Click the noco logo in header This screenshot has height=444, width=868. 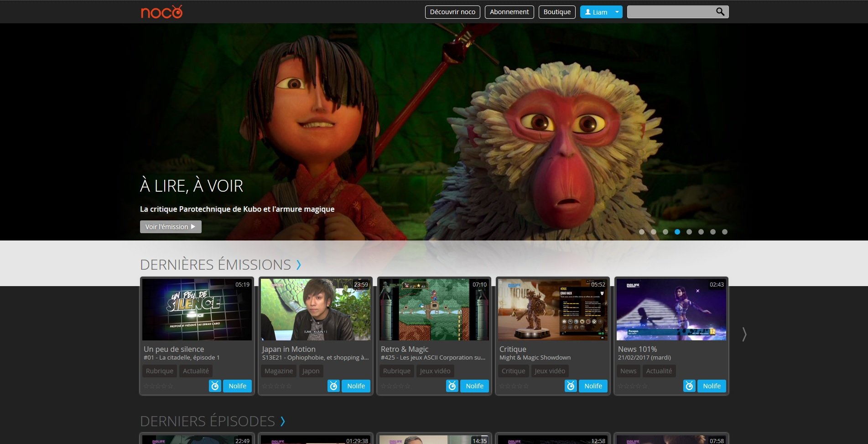click(161, 12)
